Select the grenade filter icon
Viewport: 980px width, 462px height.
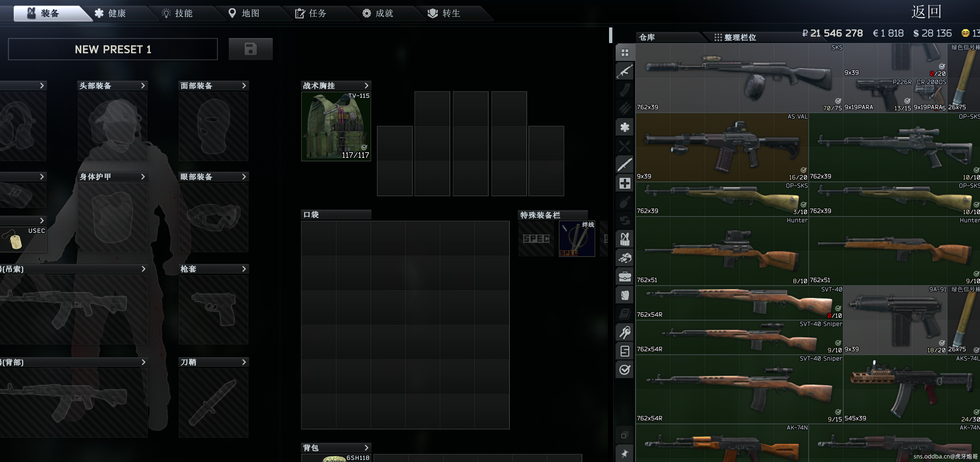point(624,202)
